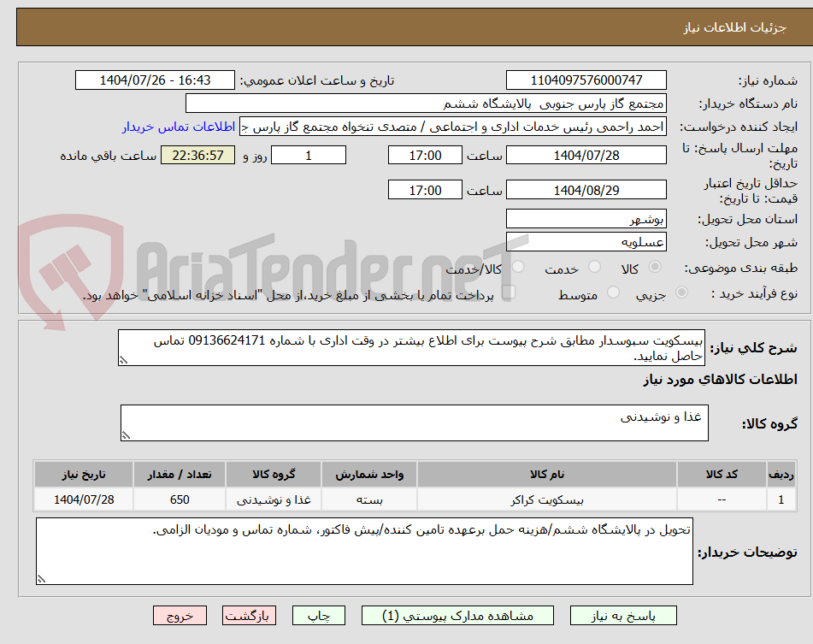Click the requester field احمد راحمی
The image size is (813, 644).
tap(452, 127)
